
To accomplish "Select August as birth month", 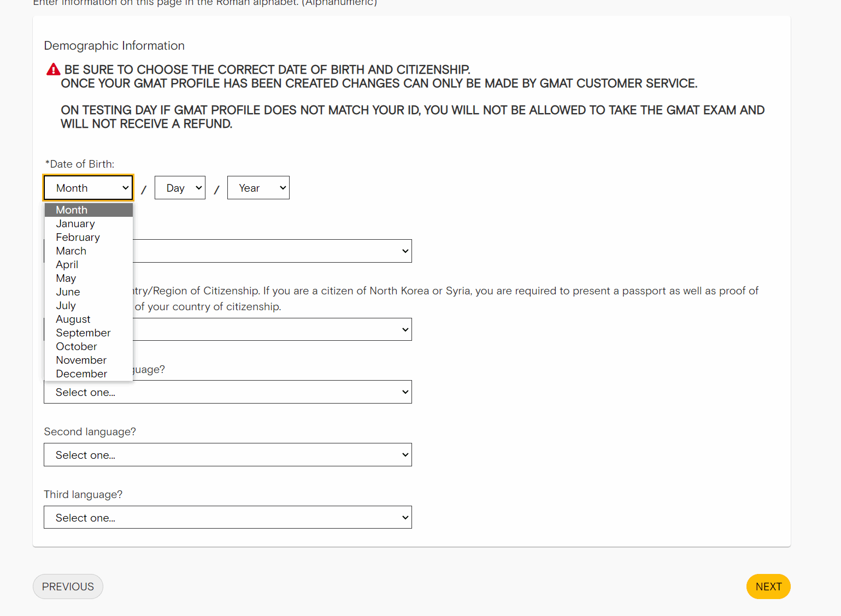I will [x=73, y=319].
